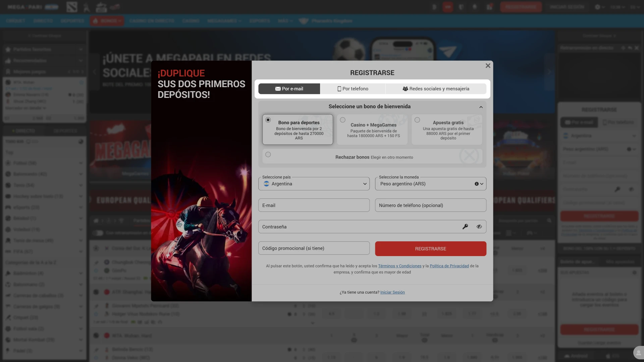Click the Tenis sport icon
644x362 pixels.
[x=8, y=185]
